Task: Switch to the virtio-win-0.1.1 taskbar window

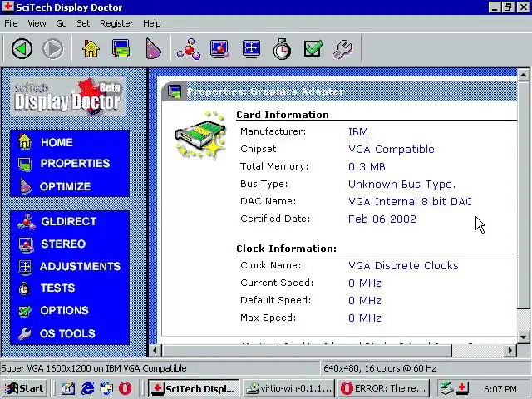Action: [288, 388]
